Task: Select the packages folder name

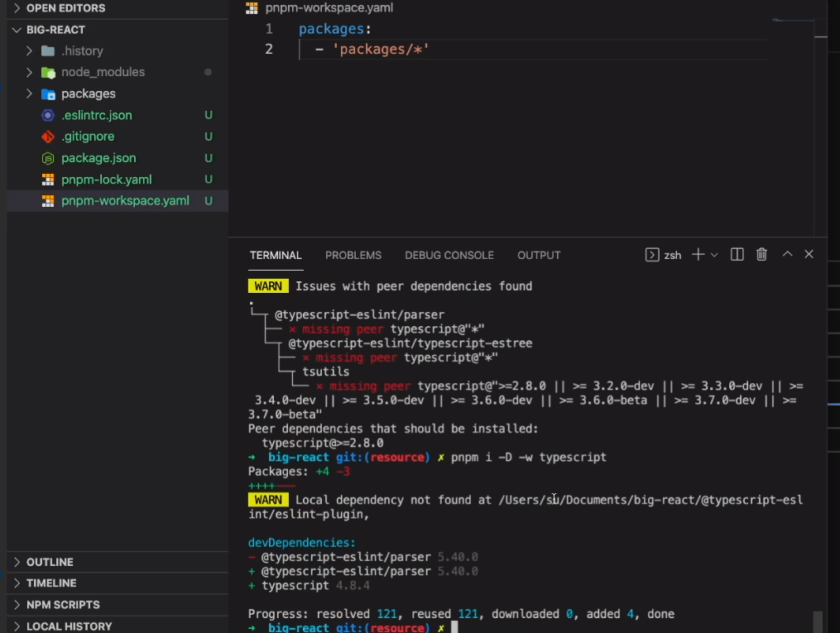Action: (89, 94)
